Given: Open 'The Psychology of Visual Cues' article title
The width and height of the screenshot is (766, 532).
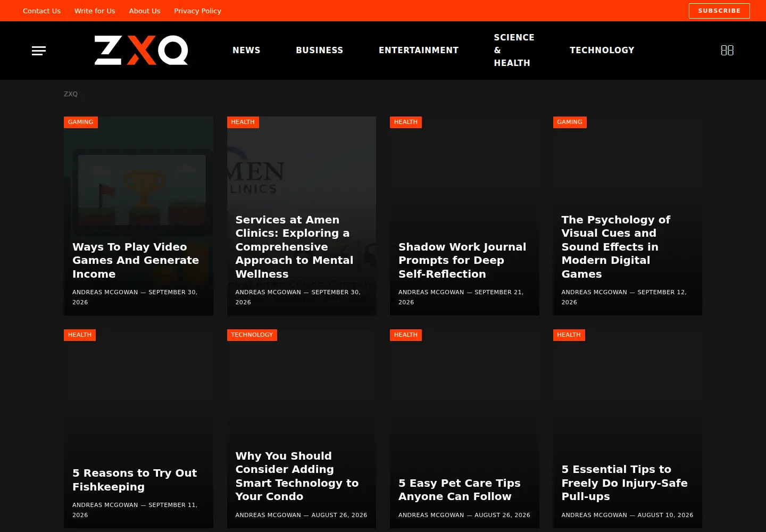Looking at the screenshot, I should click(x=616, y=247).
